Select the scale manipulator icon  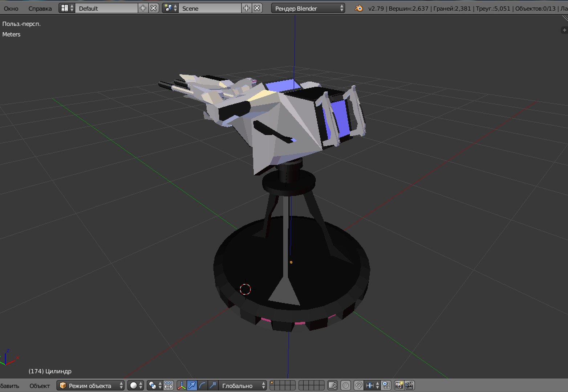point(213,385)
